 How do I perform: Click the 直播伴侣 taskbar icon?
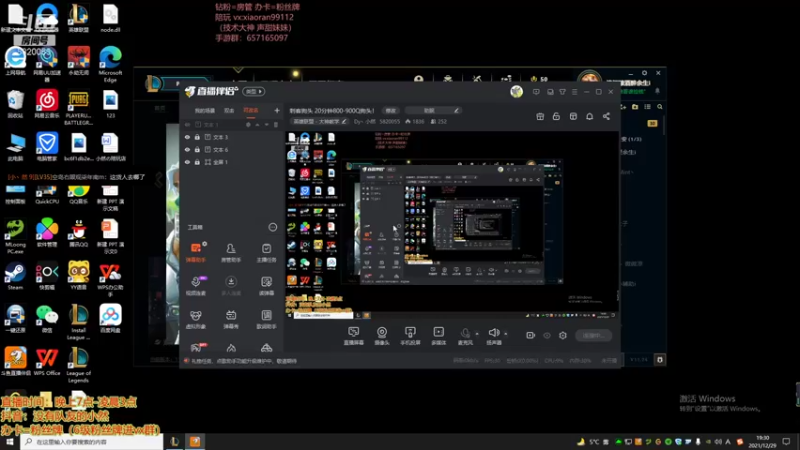pos(195,441)
